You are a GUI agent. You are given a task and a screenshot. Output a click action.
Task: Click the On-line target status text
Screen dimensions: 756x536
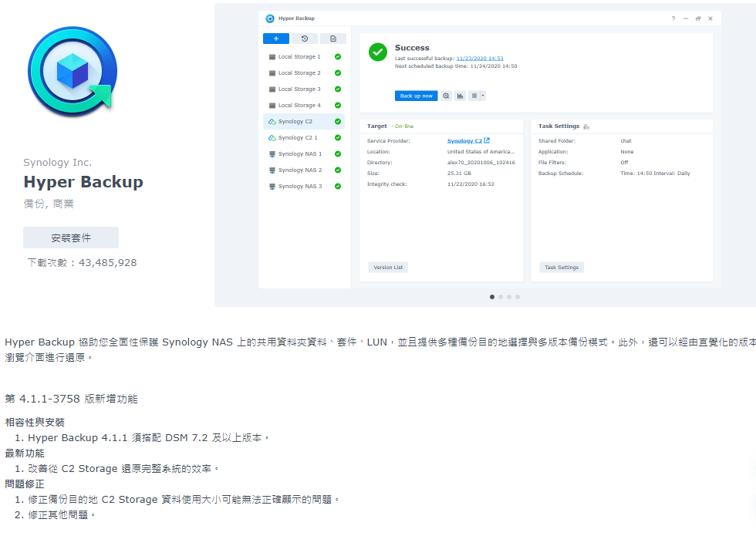(x=404, y=126)
